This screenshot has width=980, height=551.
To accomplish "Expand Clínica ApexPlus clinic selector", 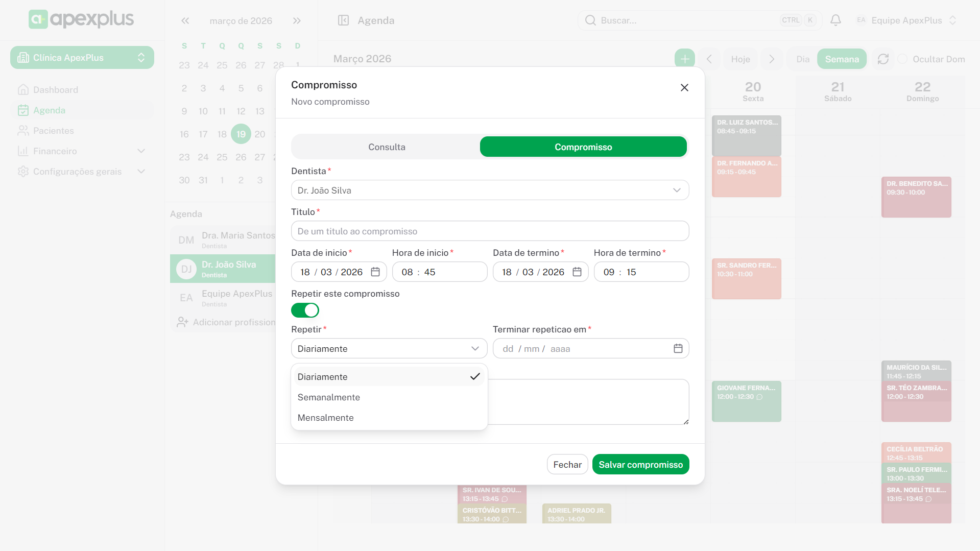I will [x=82, y=58].
